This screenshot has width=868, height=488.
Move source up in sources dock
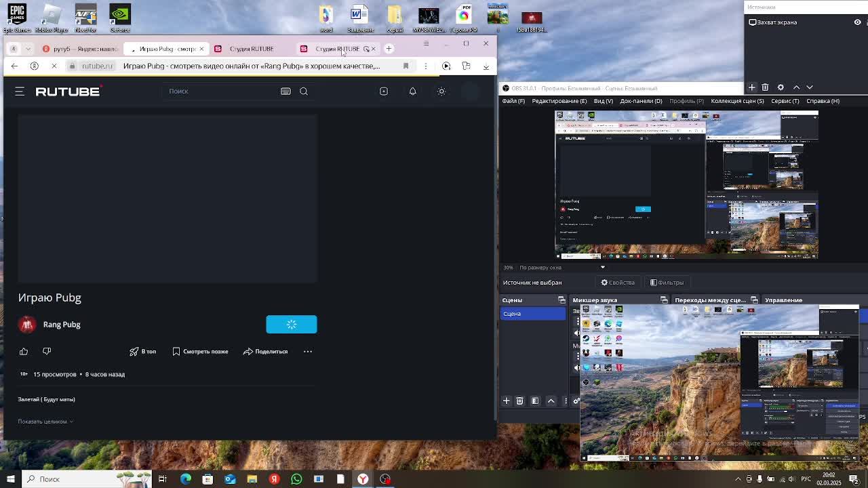tap(796, 87)
